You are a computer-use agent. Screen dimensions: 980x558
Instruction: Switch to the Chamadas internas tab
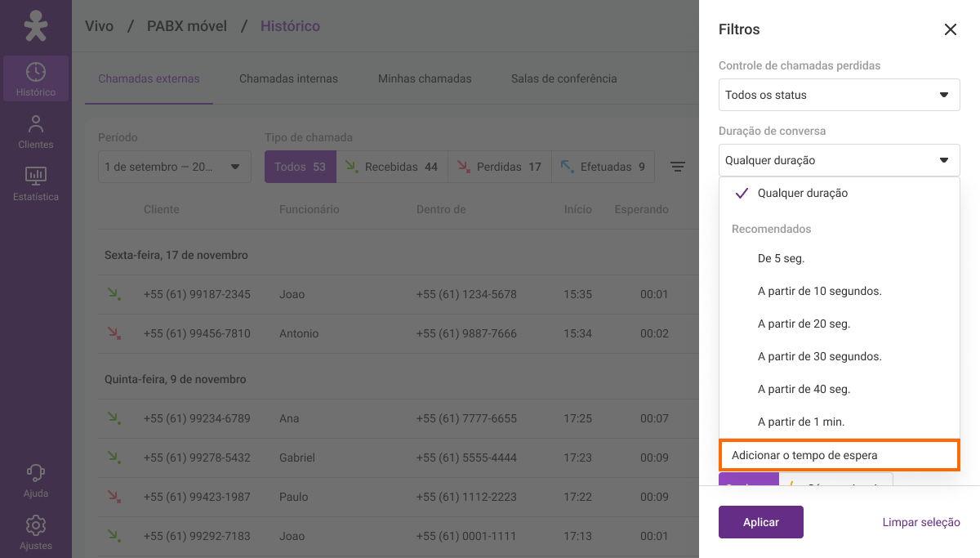tap(288, 79)
